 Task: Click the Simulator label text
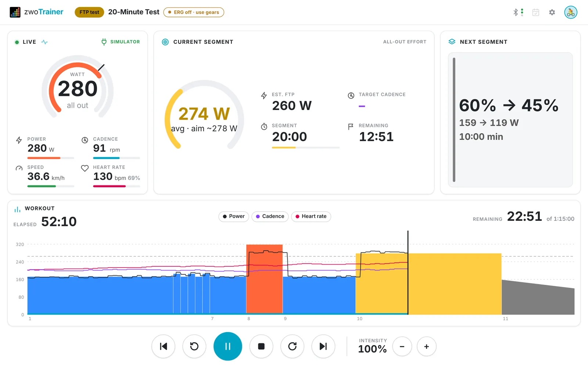[125, 42]
